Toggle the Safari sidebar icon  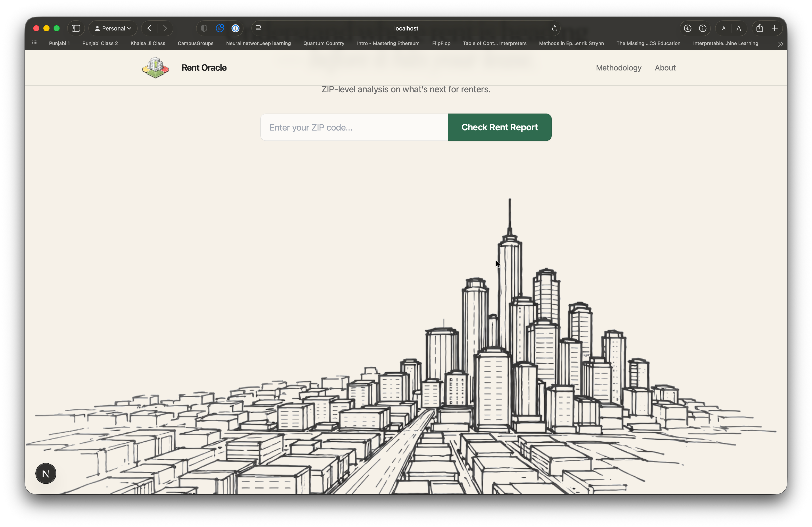[x=76, y=28]
